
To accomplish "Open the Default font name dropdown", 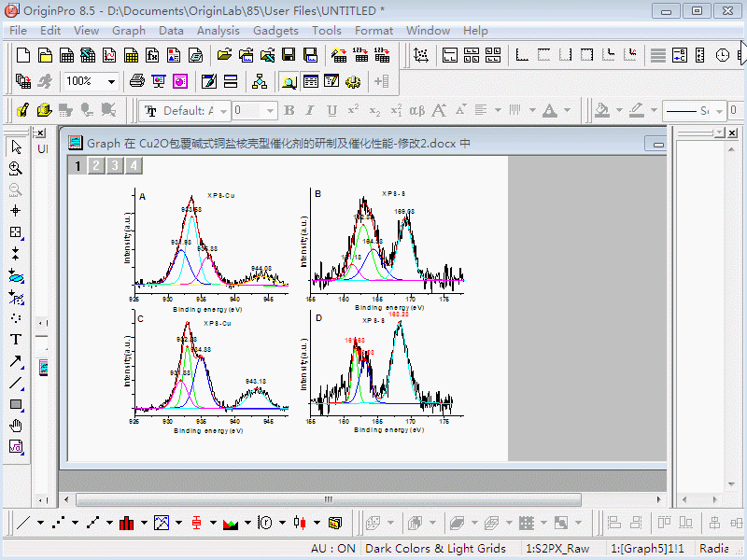I will [221, 111].
